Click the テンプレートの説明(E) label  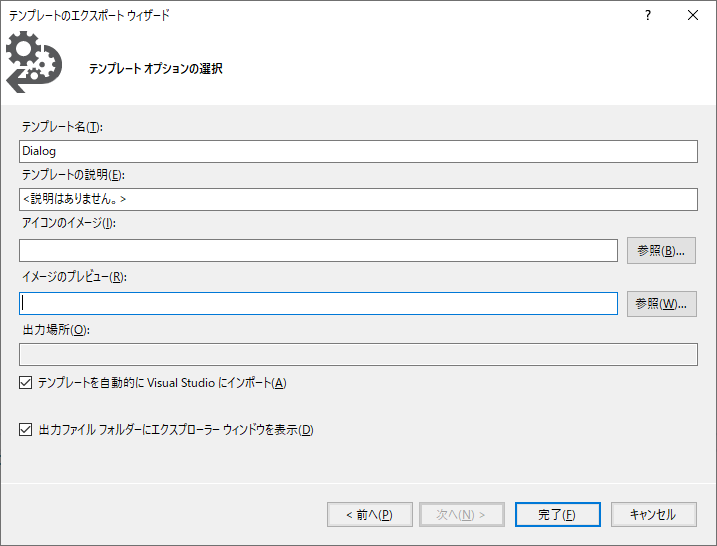72,175
